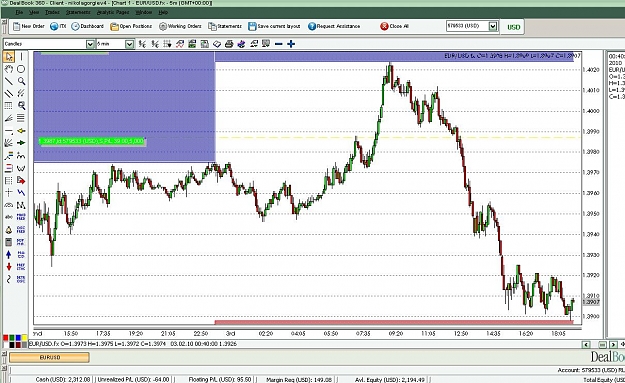Click the printer icon in chart toolbar
The image size is (625, 383).
pyautogui.click(x=229, y=44)
